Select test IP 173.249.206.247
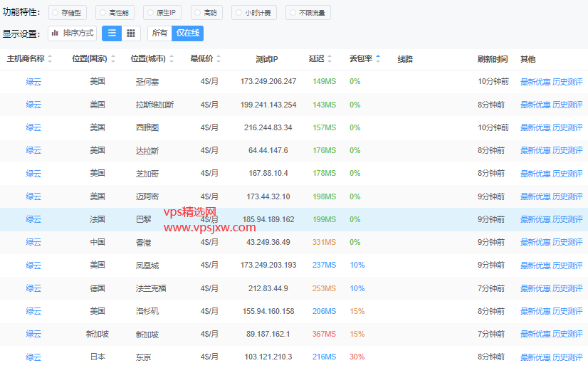 (x=268, y=81)
